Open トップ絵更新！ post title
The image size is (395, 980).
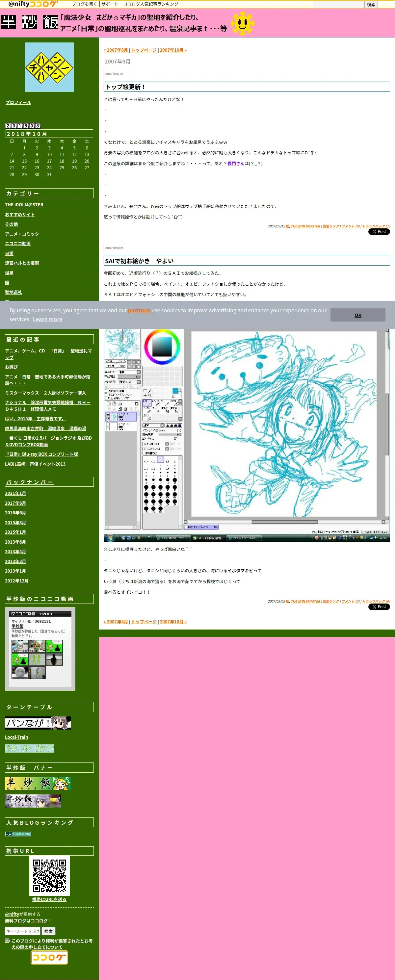tap(125, 87)
